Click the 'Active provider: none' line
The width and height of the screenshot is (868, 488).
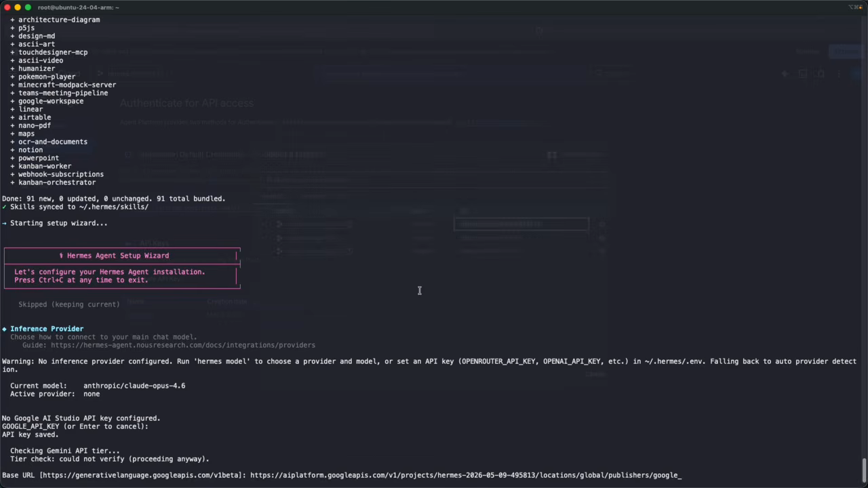[x=55, y=394]
